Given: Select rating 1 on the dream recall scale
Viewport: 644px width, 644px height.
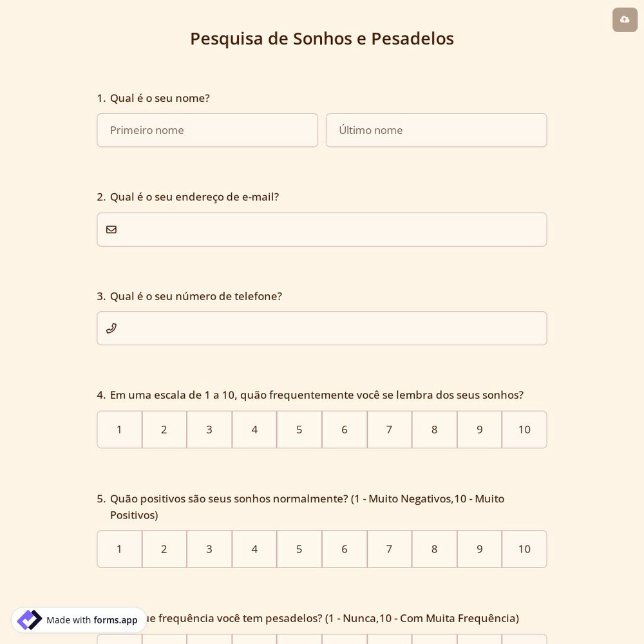Looking at the screenshot, I should click(119, 430).
